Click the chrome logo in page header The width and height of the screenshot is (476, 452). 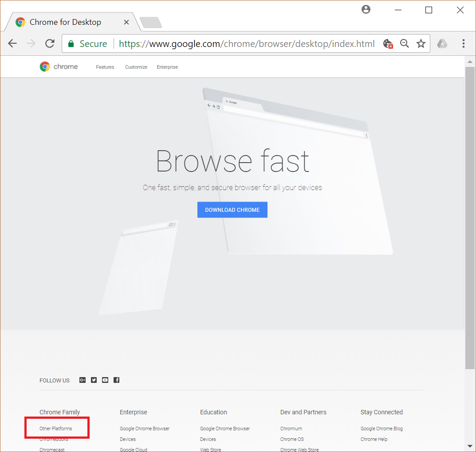coord(59,67)
